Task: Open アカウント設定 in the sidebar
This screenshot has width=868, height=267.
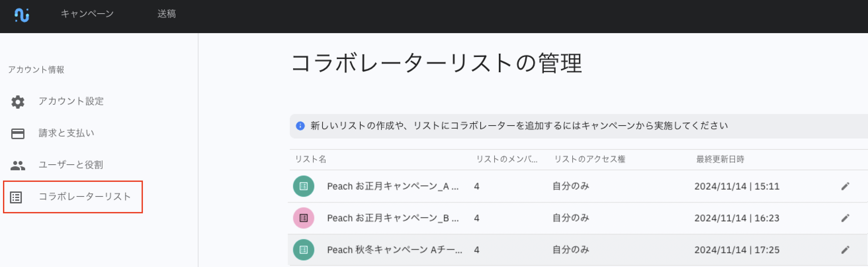Action: coord(71,101)
